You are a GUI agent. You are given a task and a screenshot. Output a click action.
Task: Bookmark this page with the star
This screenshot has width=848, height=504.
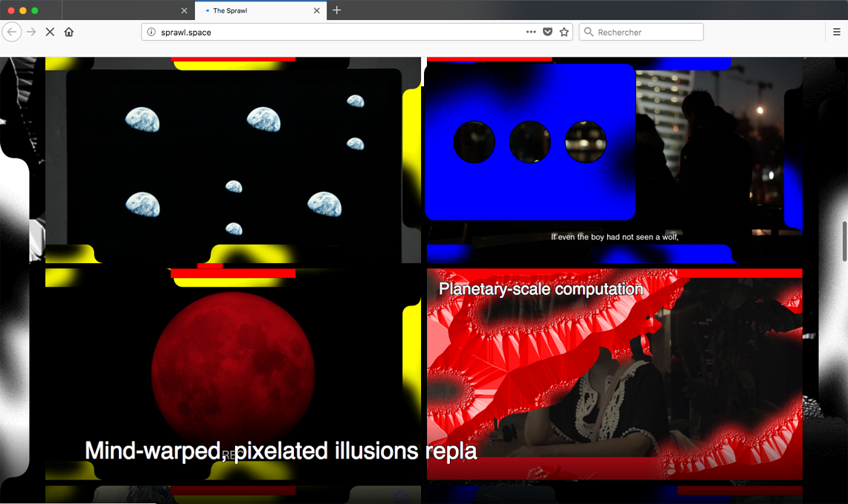[x=565, y=32]
